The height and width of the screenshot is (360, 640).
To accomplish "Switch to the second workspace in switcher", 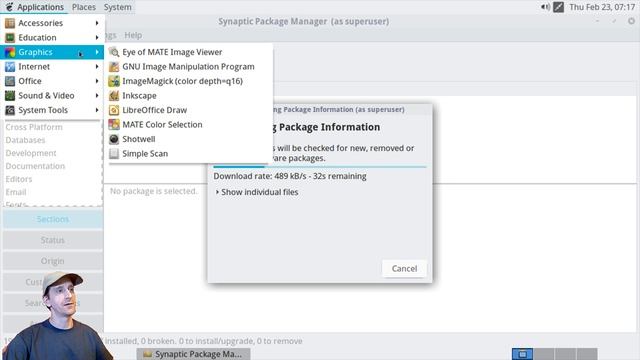I will 544,354.
